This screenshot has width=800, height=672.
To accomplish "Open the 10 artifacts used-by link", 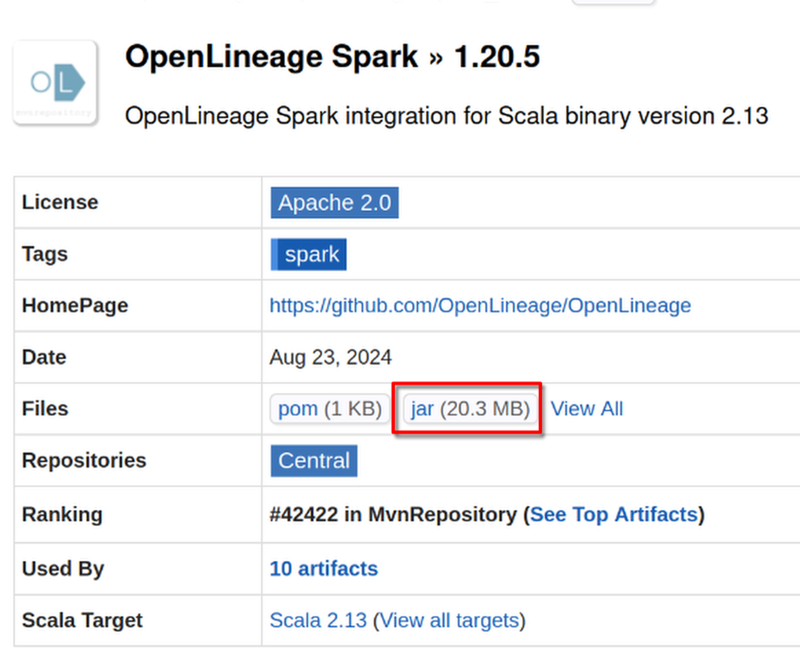I will tap(324, 569).
